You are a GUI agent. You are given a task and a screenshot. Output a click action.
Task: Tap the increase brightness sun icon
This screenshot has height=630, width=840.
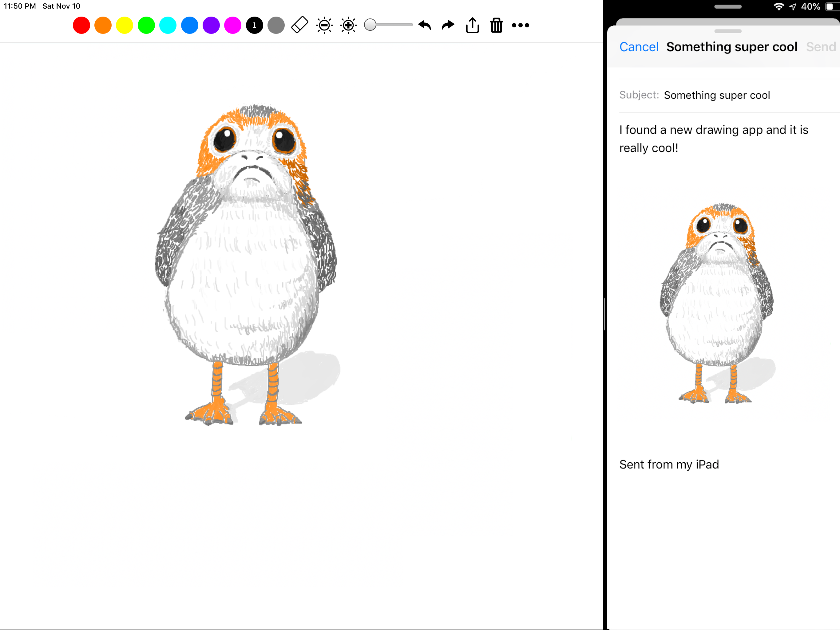tap(348, 26)
